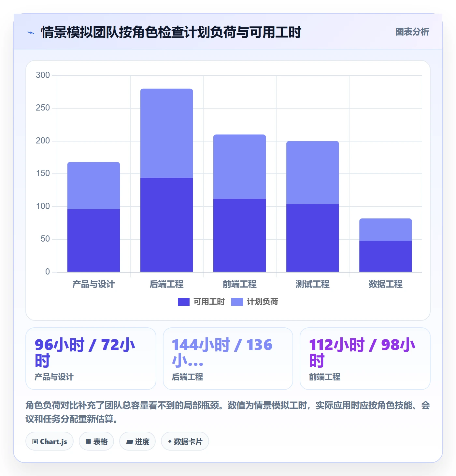Click the 数据工程 可用工时 bar segment
The height and width of the screenshot is (476, 456).
[x=385, y=256]
